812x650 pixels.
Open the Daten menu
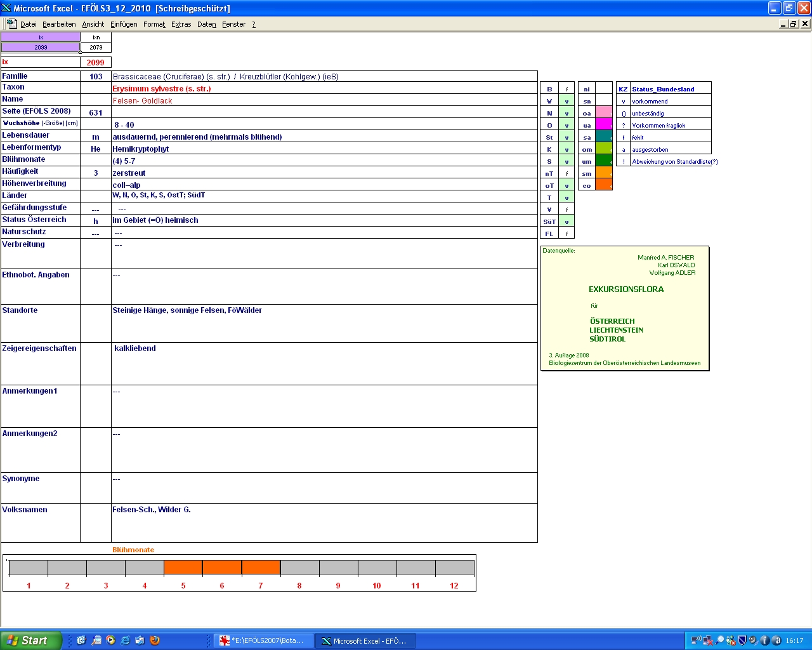point(207,24)
